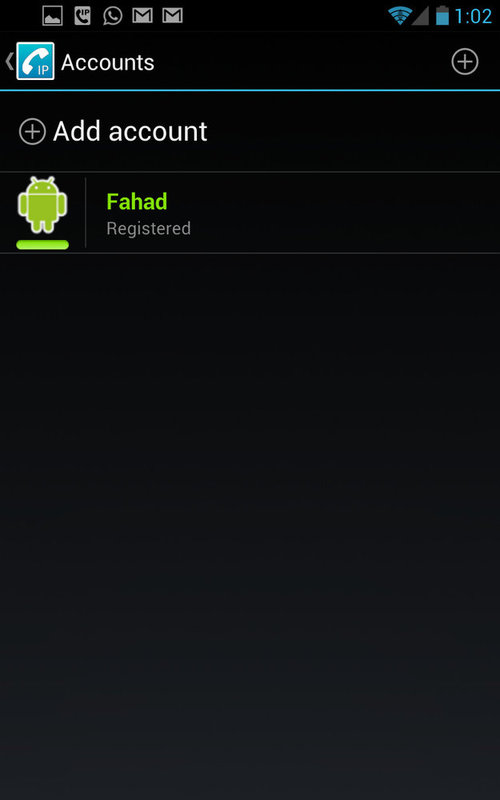Screen dimensions: 500x800
Task: Tap the 1:02 clock in status bar
Action: tap(473, 16)
